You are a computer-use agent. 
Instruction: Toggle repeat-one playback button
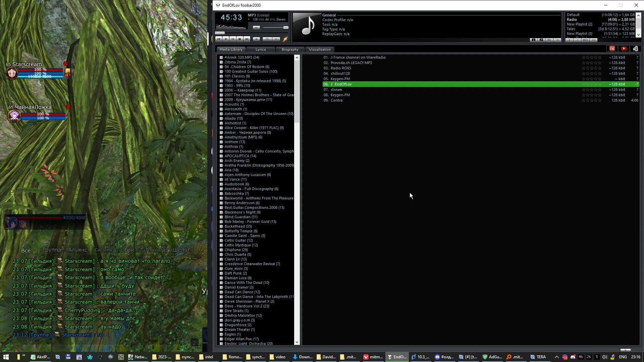[276, 39]
